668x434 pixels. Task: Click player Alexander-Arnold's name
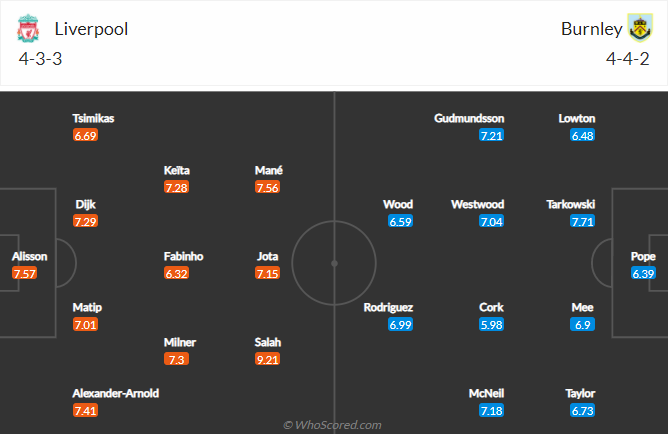[x=116, y=393]
